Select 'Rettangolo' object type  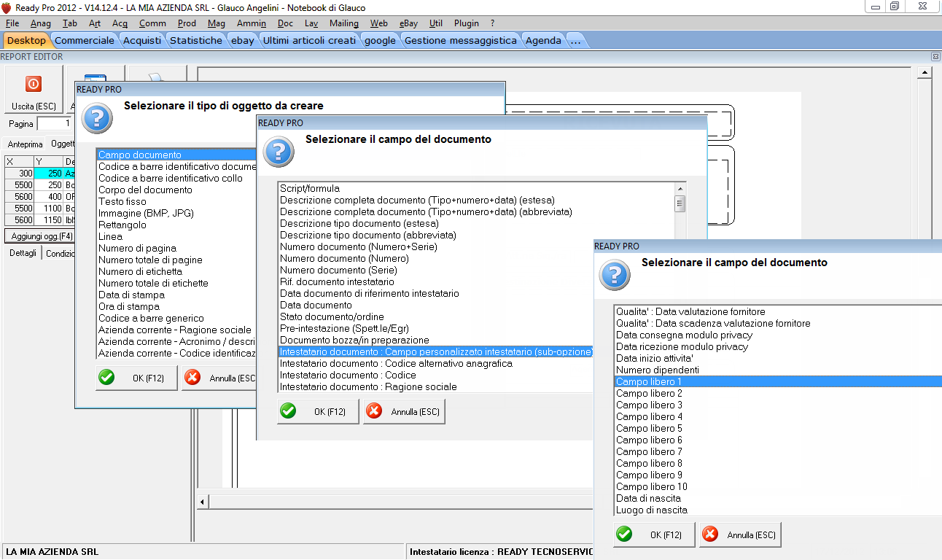tap(177, 225)
